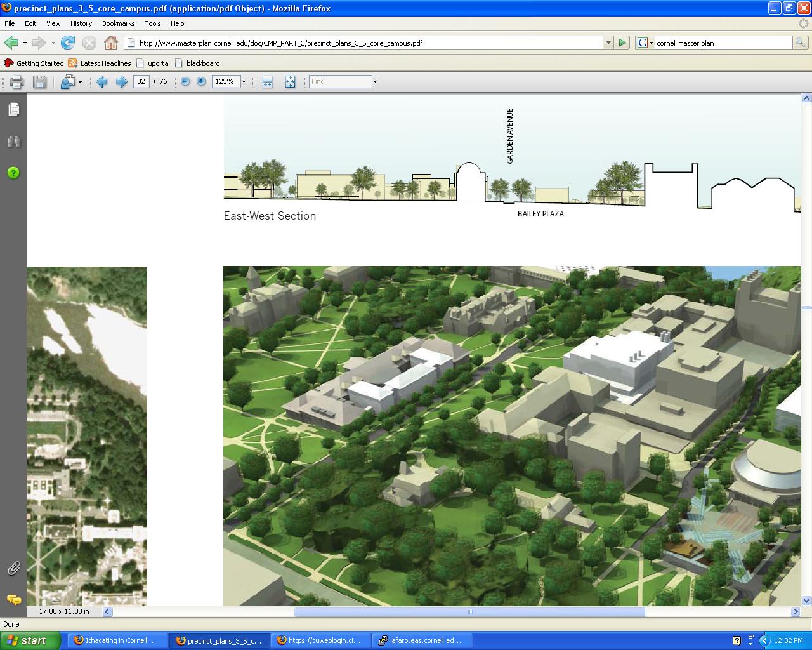Expand the Find options dropdown

(375, 82)
